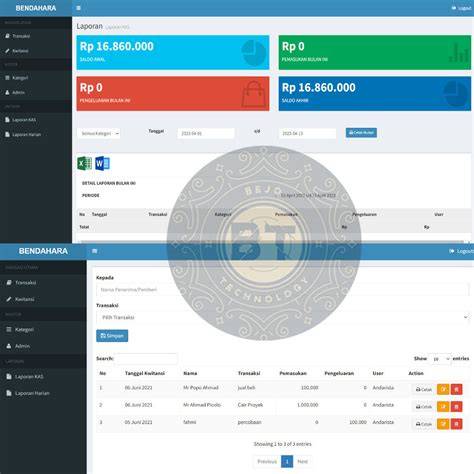The image size is (474, 474).
Task: Click the Kwitansi pencil icon in the Kwitansi page sidebar
Action: click(9, 299)
